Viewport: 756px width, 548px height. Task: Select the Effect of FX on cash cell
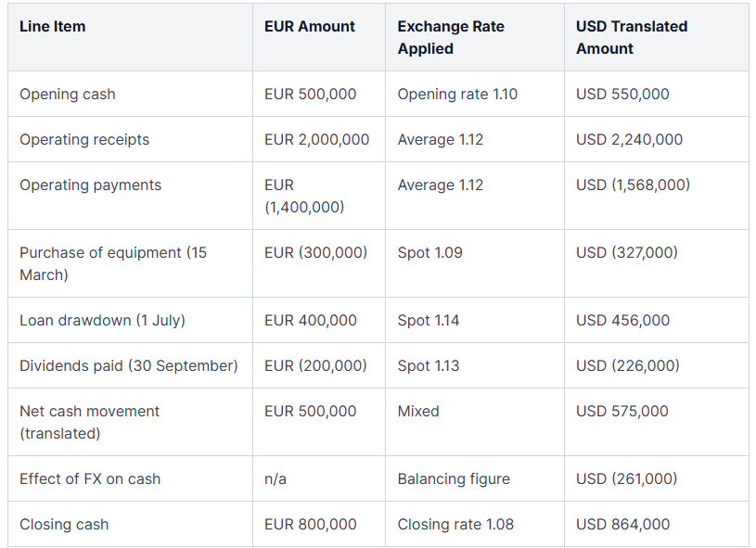point(90,479)
